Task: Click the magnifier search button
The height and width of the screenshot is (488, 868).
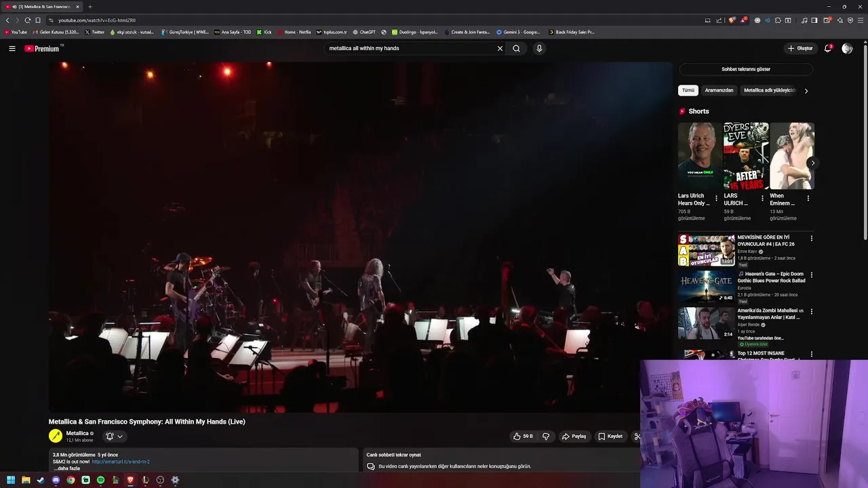Action: [516, 49]
